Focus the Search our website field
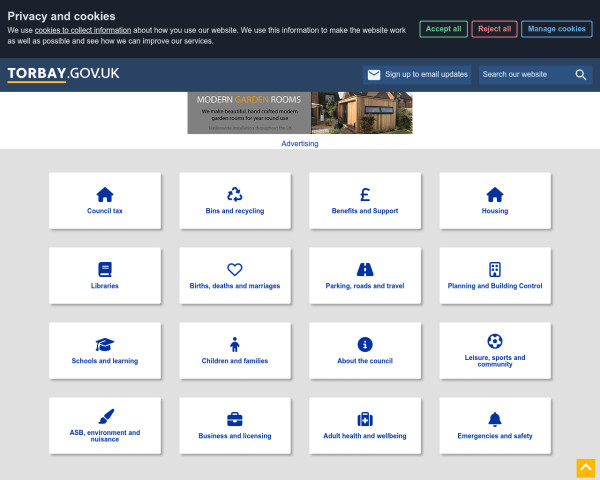 tap(524, 75)
